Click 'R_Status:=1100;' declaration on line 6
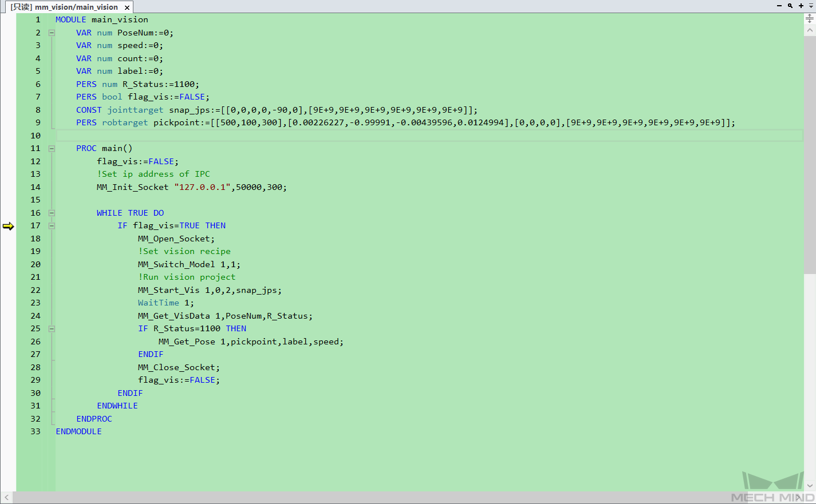This screenshot has height=504, width=816. [161, 84]
